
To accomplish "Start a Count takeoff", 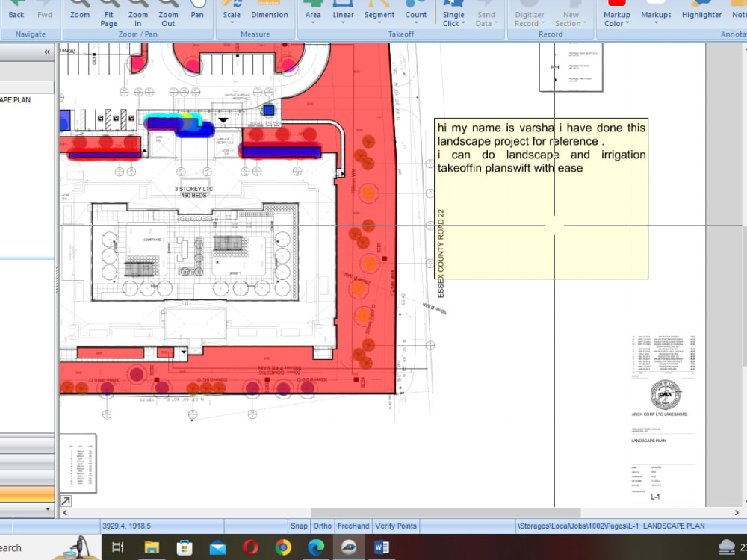I will point(416,13).
